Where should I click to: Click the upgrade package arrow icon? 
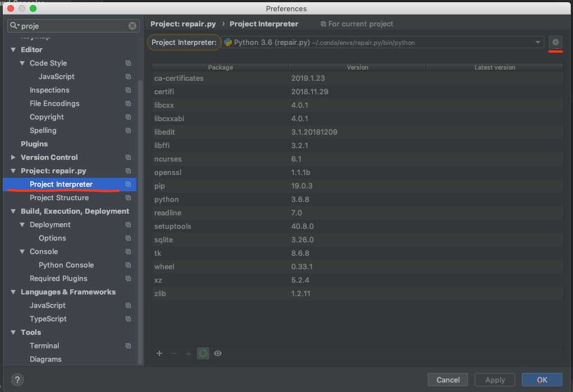(x=188, y=353)
